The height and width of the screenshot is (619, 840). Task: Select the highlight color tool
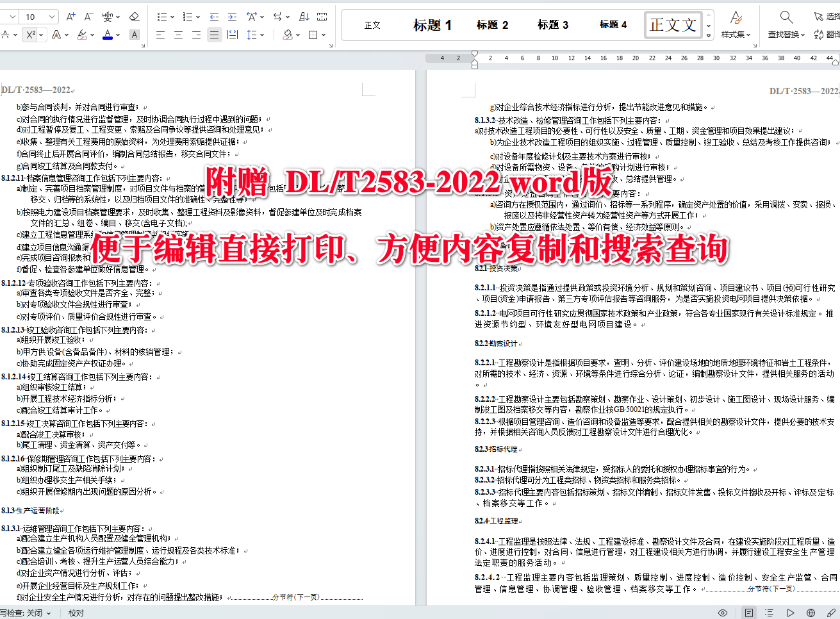[x=81, y=33]
